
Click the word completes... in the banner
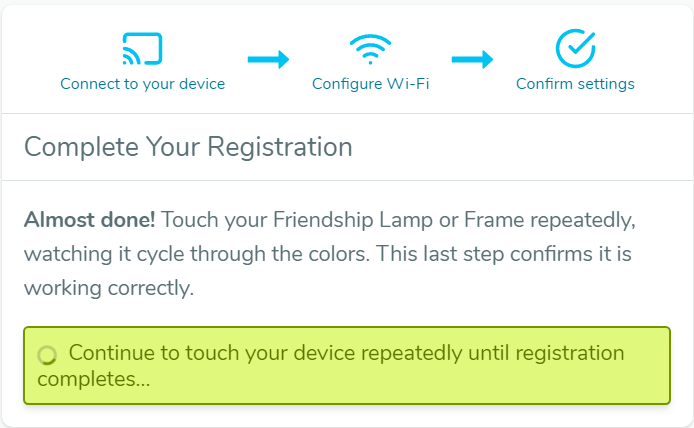[x=94, y=379]
